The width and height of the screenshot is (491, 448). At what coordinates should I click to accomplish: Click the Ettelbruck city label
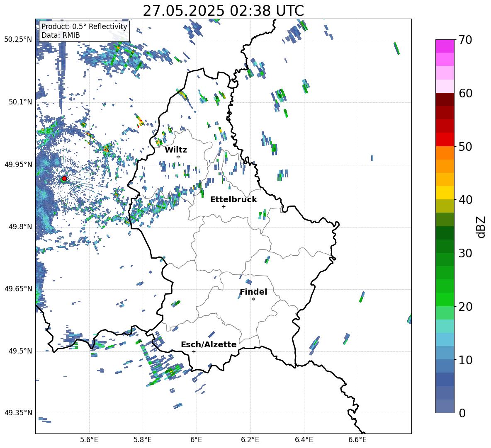tap(233, 200)
